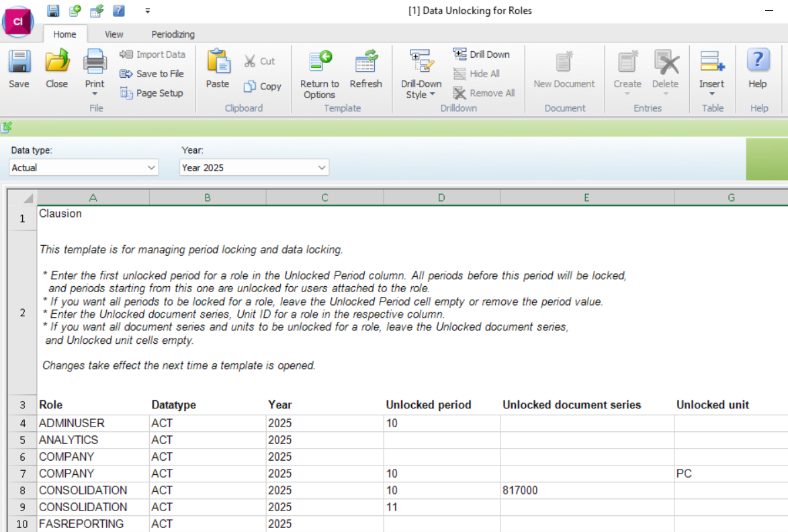Viewport: 788px width, 532px height.
Task: Open the Periodizing tab
Action: 173,34
